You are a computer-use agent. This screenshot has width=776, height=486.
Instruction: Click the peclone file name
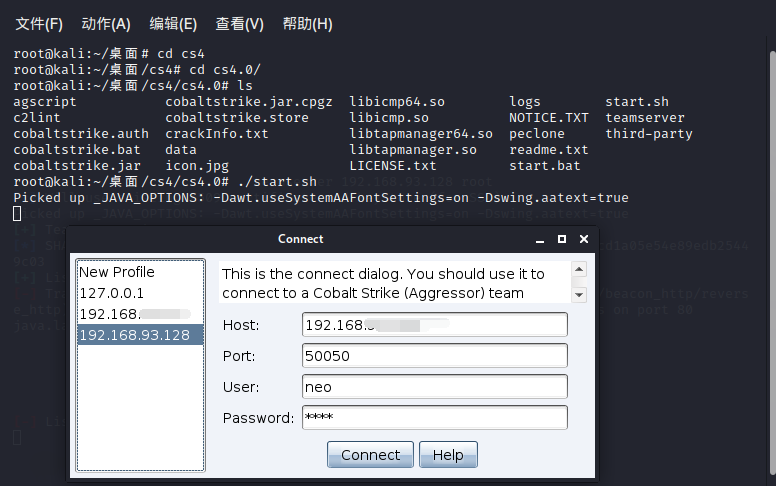click(537, 134)
